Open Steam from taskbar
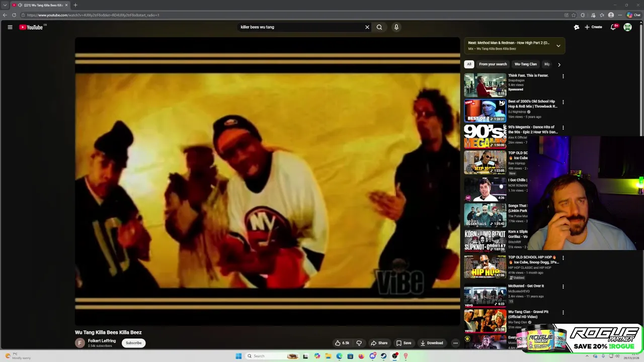The image size is (644, 362). tap(383, 356)
